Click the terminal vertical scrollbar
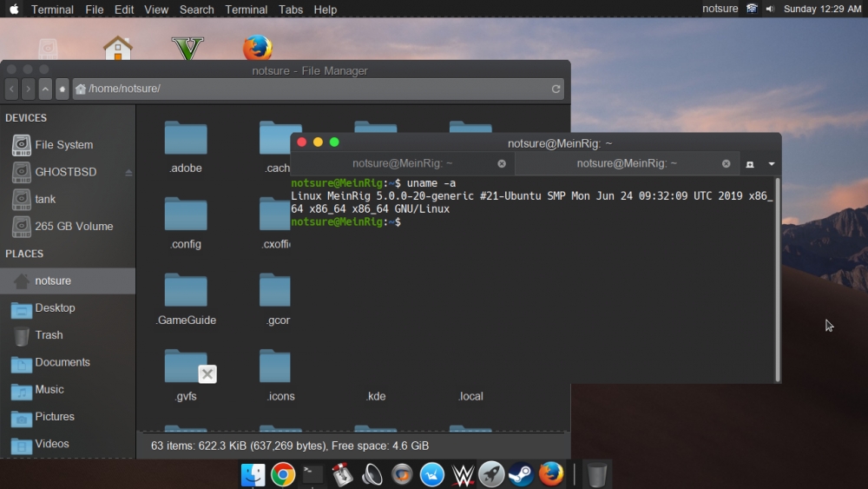Screen dimensions: 868x489 coord(777,279)
